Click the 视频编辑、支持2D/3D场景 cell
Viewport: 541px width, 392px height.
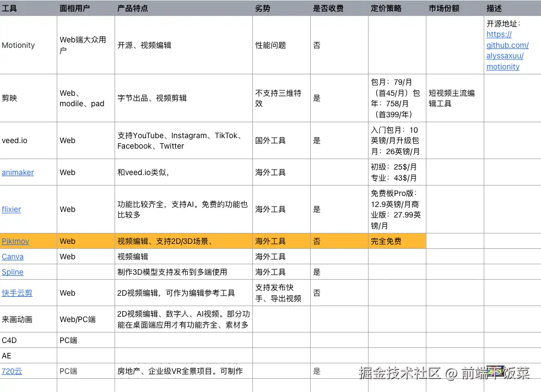tap(183, 241)
